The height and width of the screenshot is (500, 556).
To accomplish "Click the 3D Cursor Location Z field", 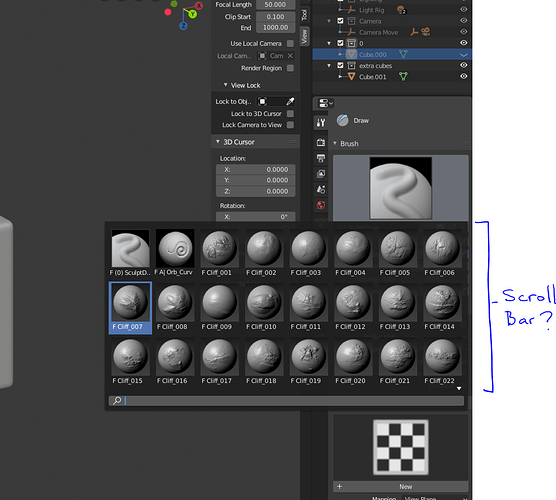I will click(256, 191).
